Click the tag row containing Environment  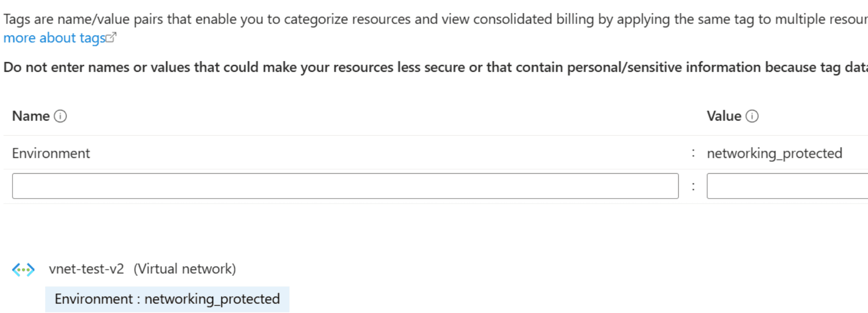click(335, 153)
